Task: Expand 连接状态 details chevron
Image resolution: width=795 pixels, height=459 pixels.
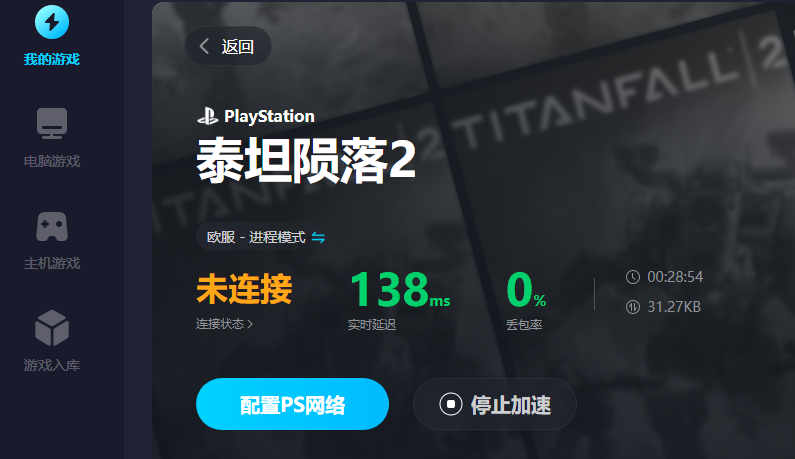Action: [250, 324]
